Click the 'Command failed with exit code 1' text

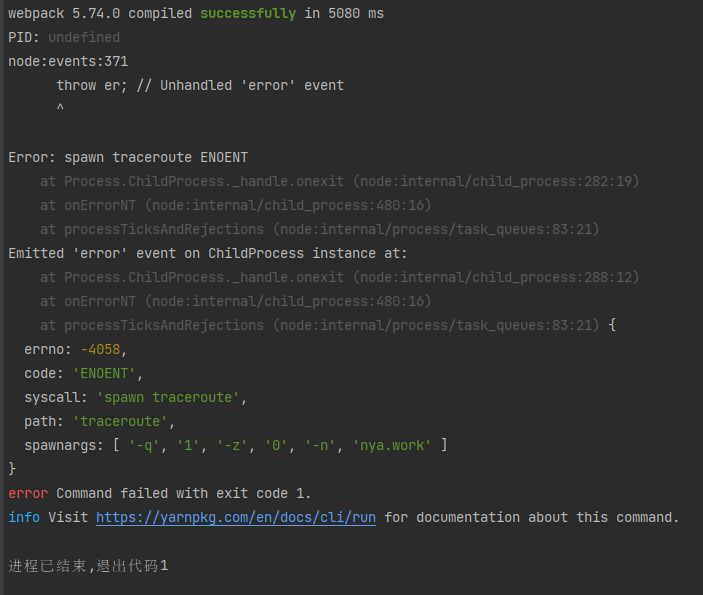click(x=183, y=493)
